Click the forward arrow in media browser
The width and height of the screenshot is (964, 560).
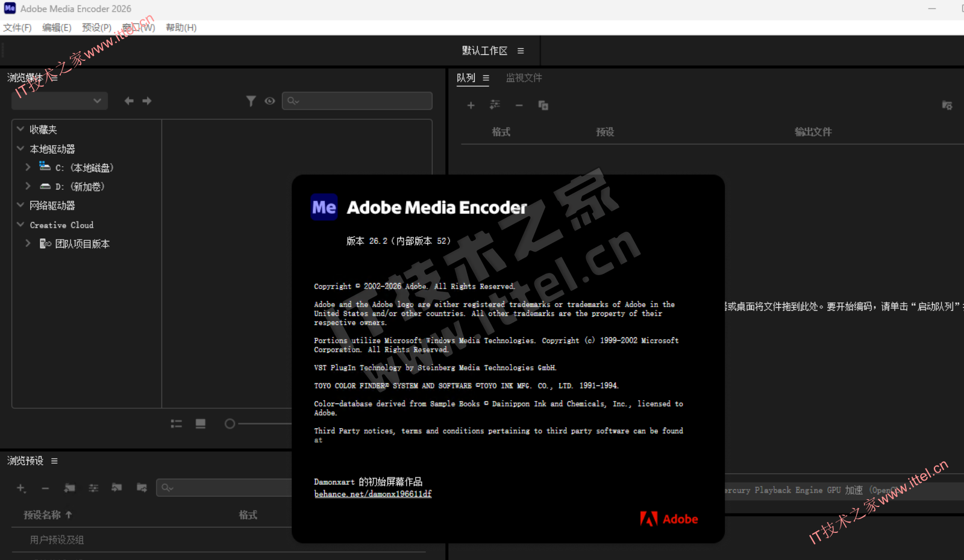[147, 101]
